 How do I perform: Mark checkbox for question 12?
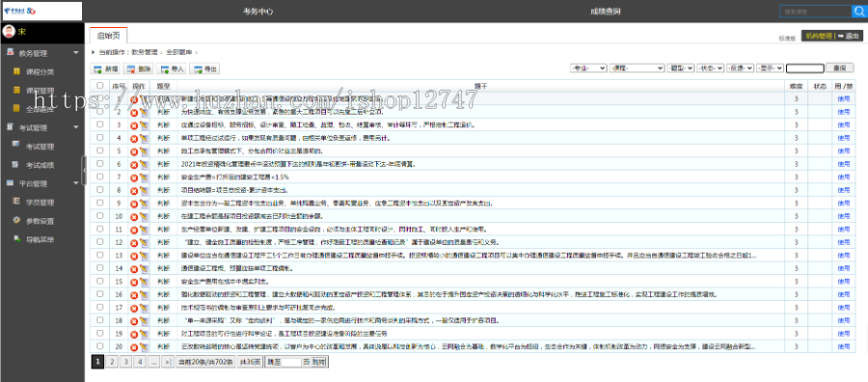(x=99, y=242)
